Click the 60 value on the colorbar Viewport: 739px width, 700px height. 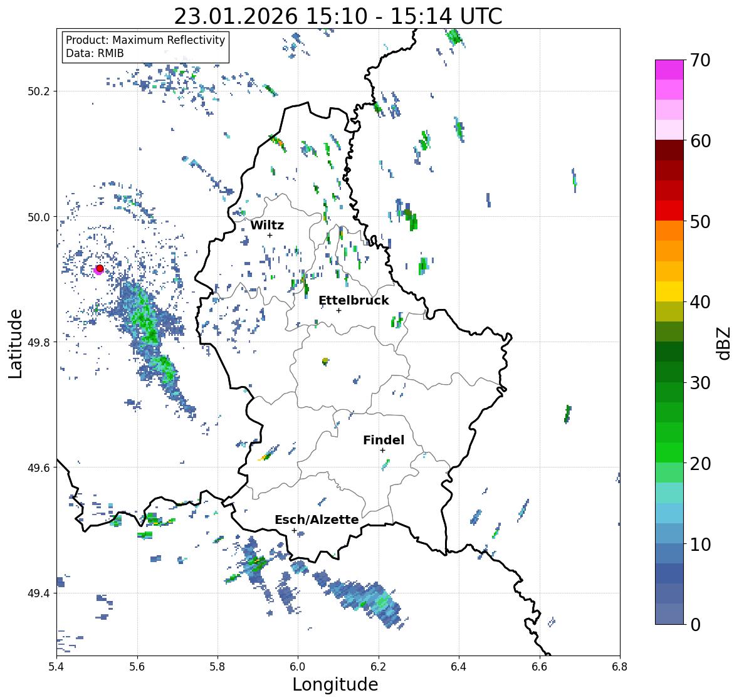click(x=700, y=141)
